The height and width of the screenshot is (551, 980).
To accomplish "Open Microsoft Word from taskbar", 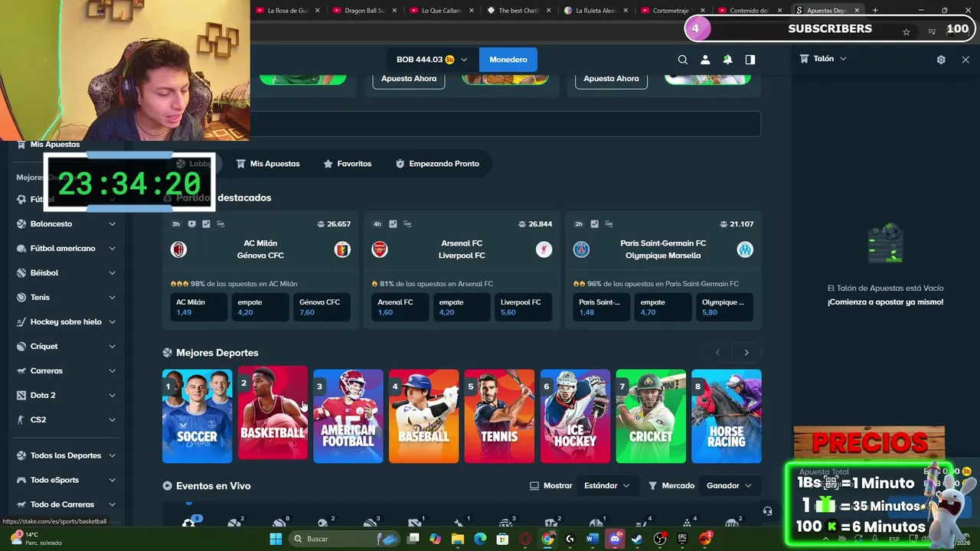I will 592,539.
